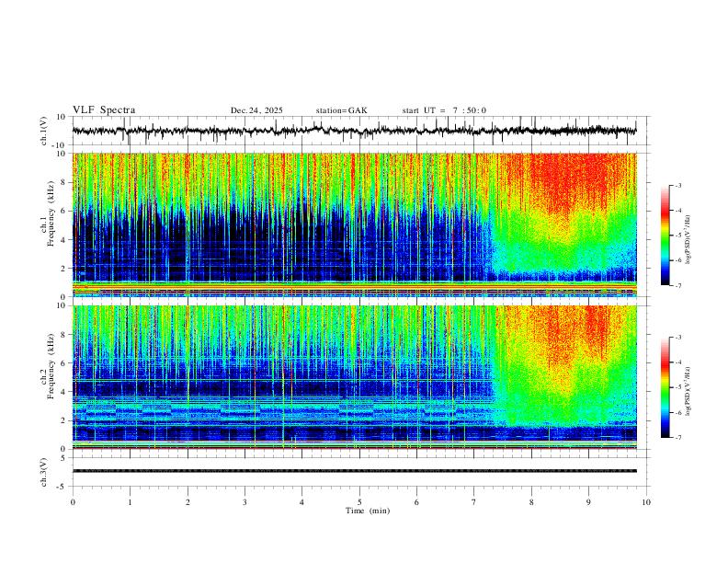Click the "-7" label on ch.2 colorbar
This screenshot has height=563, width=728.
click(x=677, y=438)
